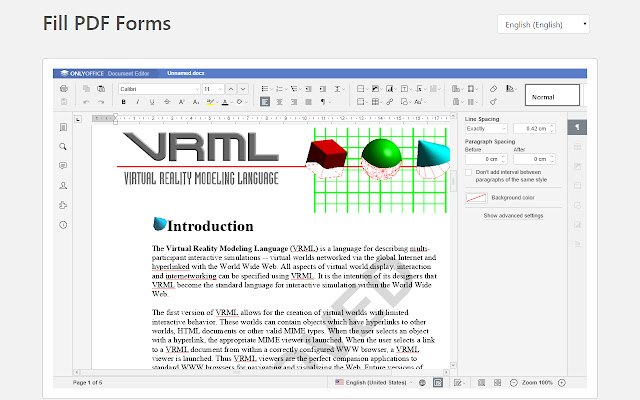Click Show advanced settings link

click(513, 216)
